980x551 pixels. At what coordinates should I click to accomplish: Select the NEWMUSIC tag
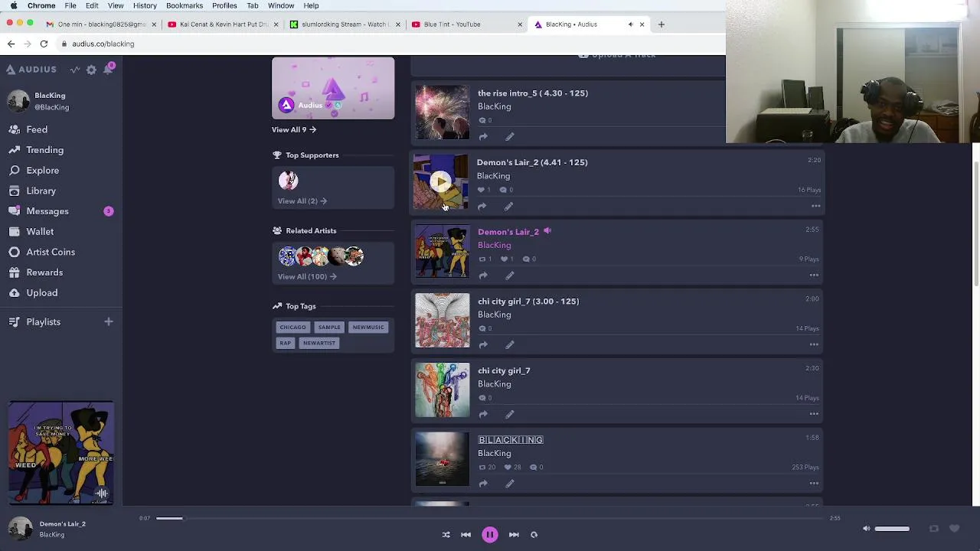point(368,328)
